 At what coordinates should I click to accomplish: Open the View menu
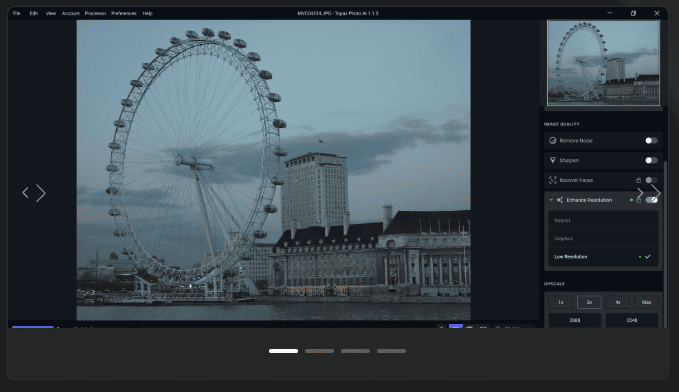pos(51,13)
